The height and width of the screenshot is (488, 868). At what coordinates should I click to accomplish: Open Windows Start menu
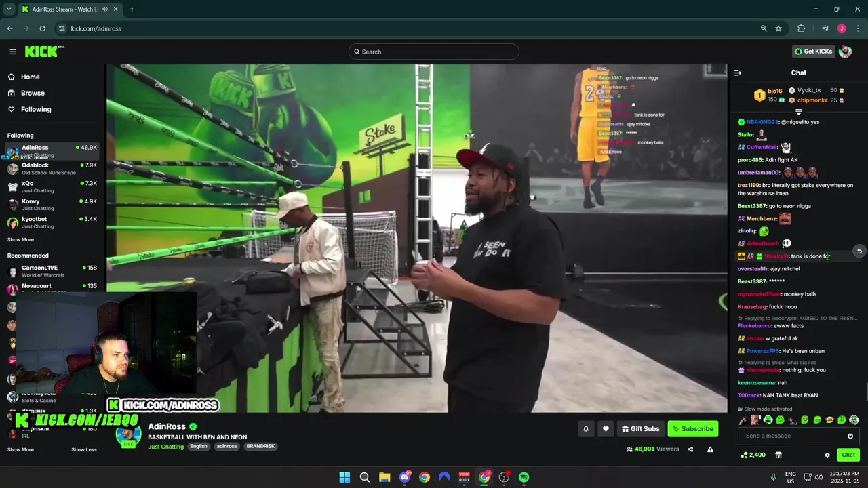click(344, 477)
